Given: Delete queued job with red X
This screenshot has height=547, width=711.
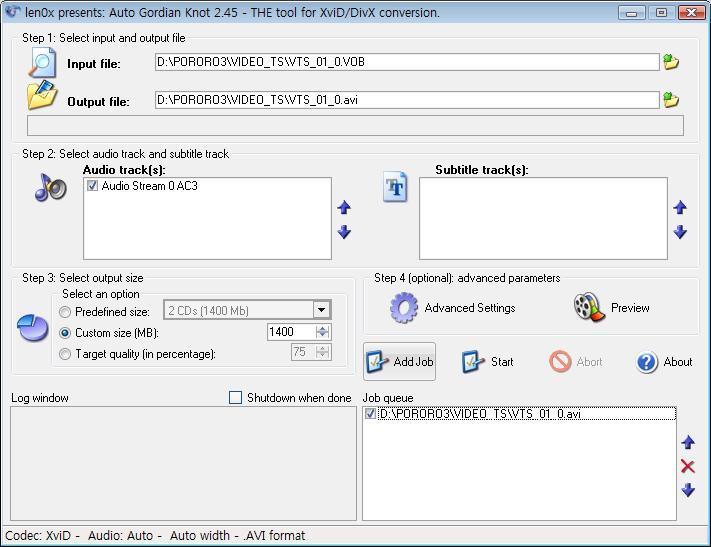Looking at the screenshot, I should [688, 466].
